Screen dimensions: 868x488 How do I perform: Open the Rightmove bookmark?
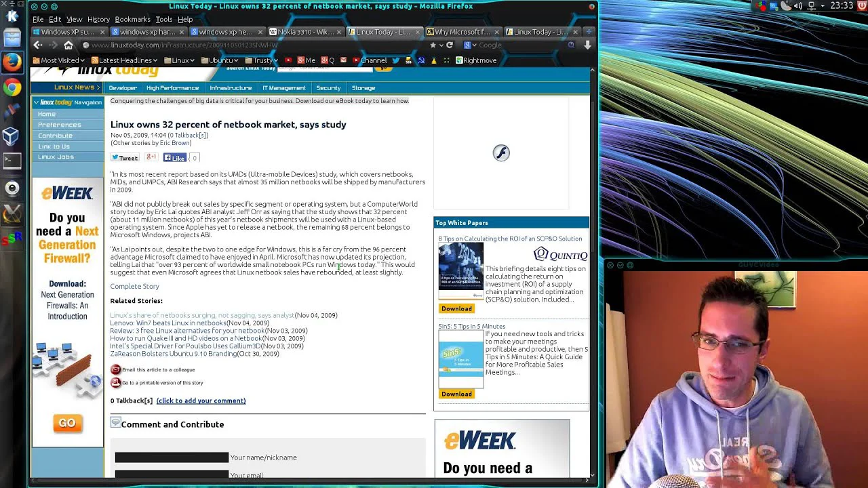(x=475, y=60)
